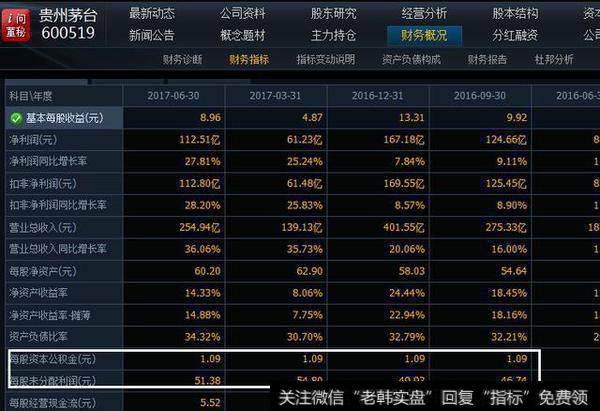Click the 8.96 earnings-per-share value
The image size is (600, 411).
(210, 118)
